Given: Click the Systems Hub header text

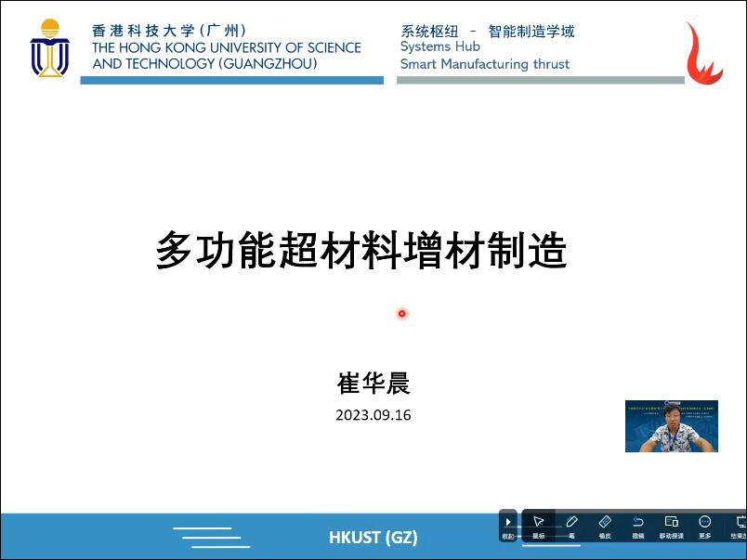Looking at the screenshot, I should (x=439, y=47).
